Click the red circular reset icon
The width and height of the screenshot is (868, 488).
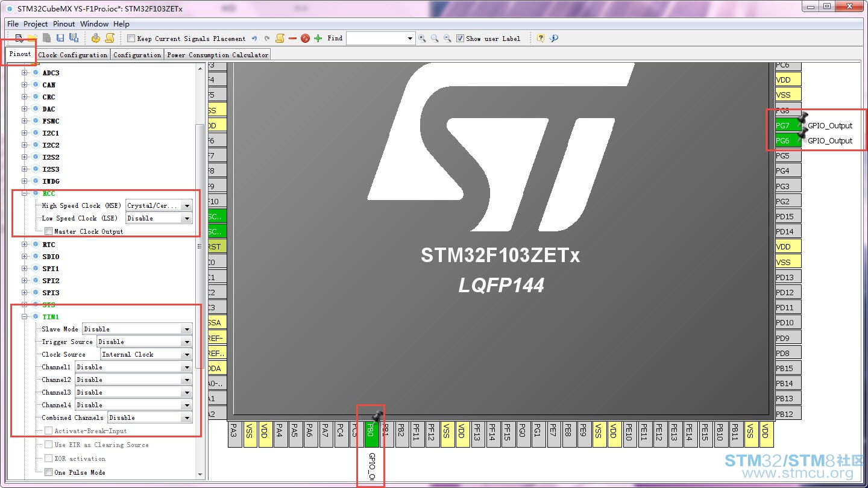[x=305, y=39]
